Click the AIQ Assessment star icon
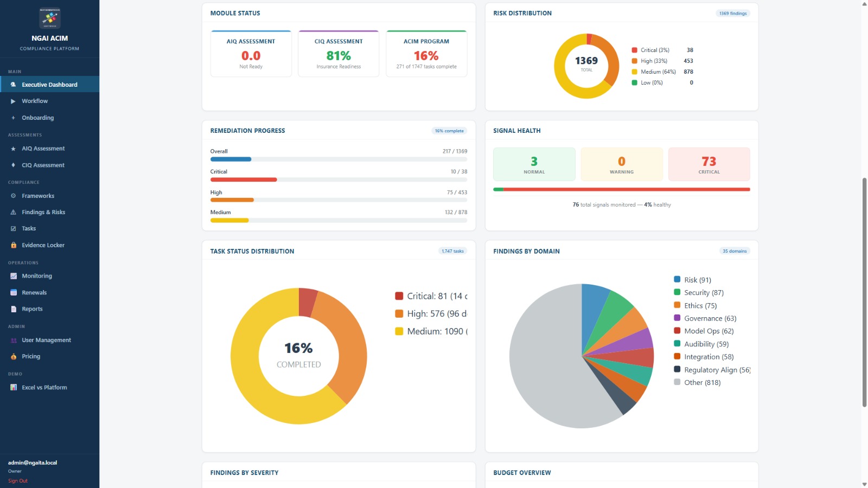Viewport: 868px width, 488px height. point(13,149)
